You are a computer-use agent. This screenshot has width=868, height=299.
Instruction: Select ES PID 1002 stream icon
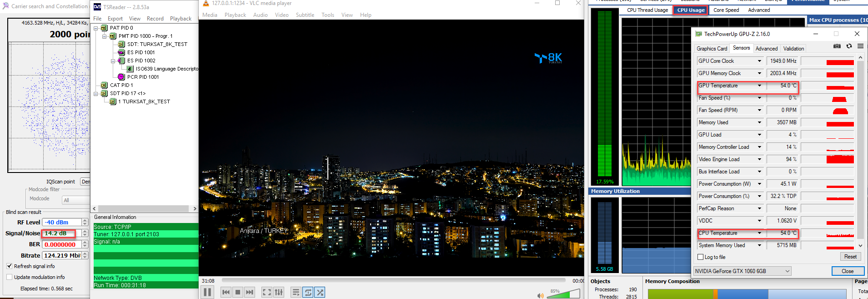[121, 61]
